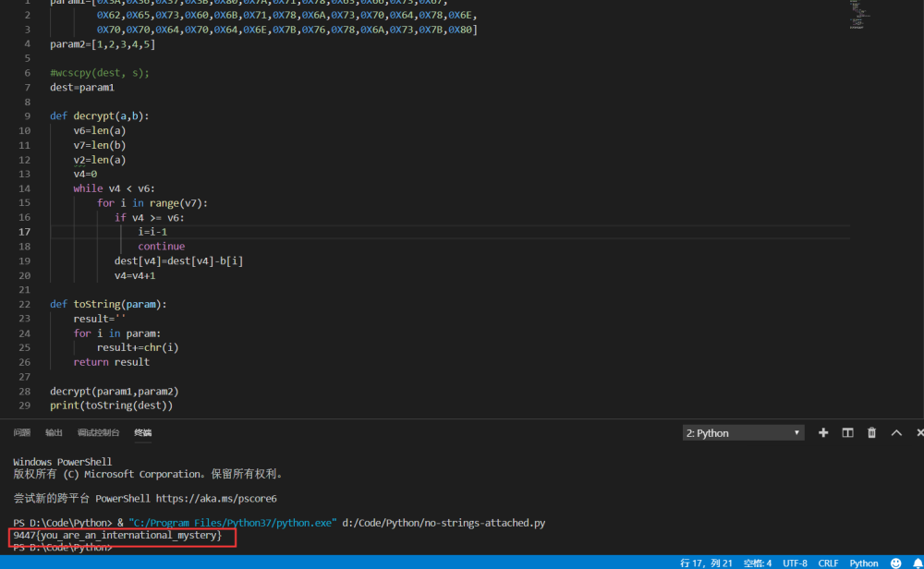Open the '2: Python' terminal selector dropdown
Viewport: 924px width, 569px height.
point(743,433)
